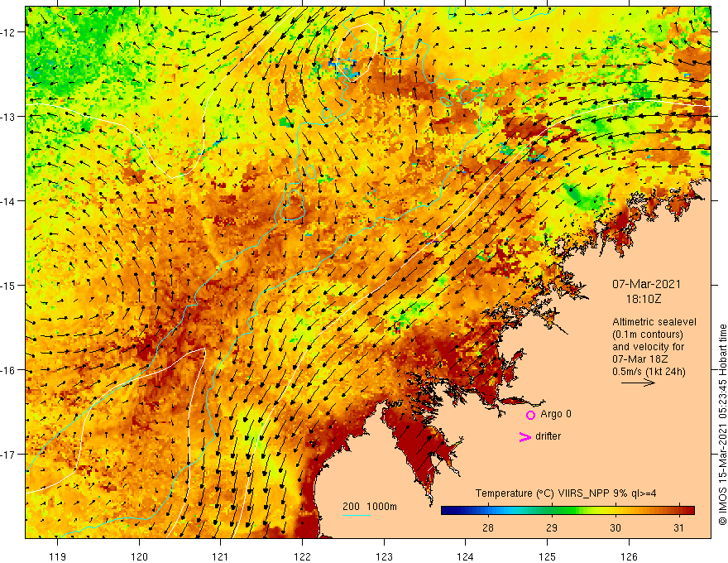Click the longitude axis label 119
This screenshot has width=728, height=563.
[x=58, y=556]
